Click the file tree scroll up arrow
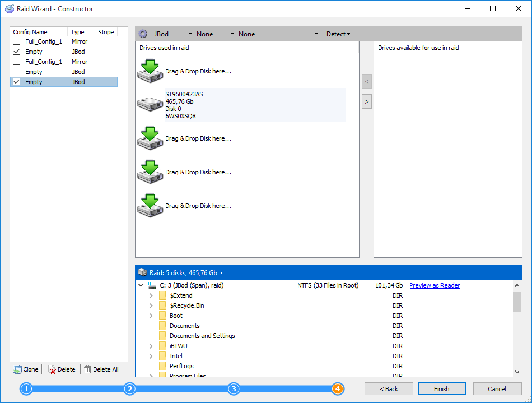The width and height of the screenshot is (532, 403). pyautogui.click(x=517, y=285)
